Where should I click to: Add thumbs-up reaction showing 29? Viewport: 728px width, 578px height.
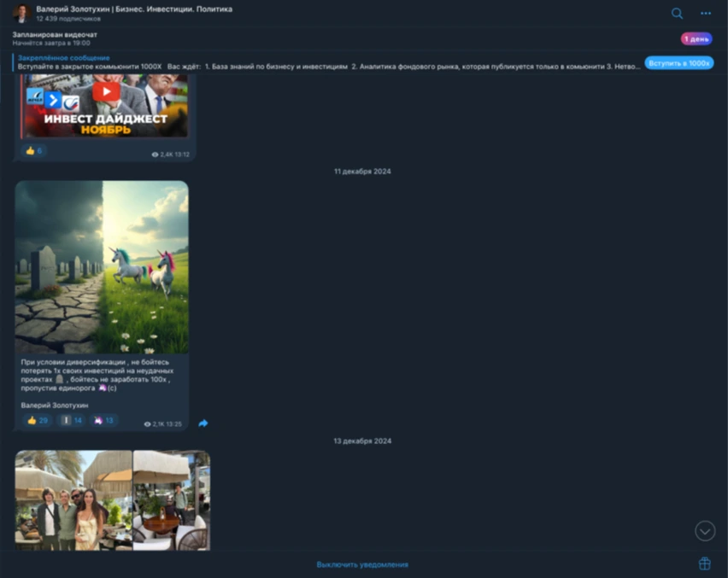click(37, 420)
